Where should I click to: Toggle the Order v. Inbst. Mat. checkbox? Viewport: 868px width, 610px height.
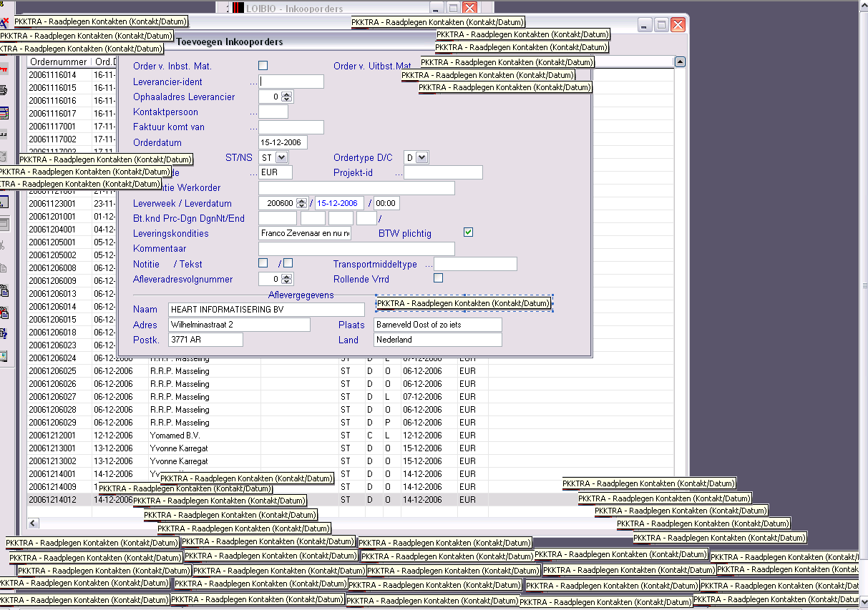[x=263, y=66]
